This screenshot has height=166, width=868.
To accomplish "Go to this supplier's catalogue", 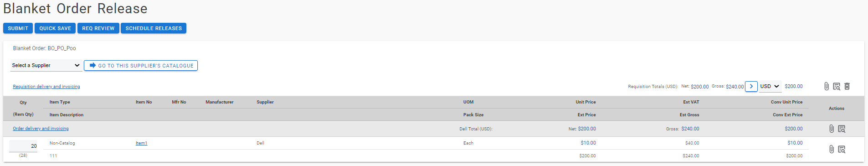I will coord(141,65).
